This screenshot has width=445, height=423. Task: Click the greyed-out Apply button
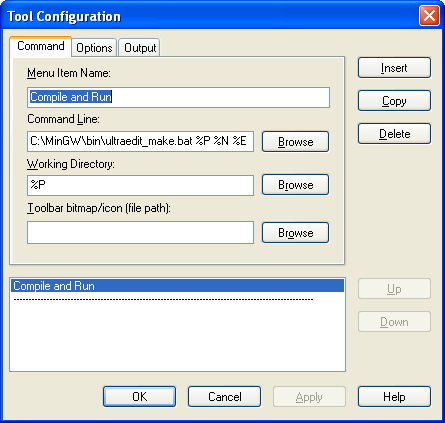point(309,397)
